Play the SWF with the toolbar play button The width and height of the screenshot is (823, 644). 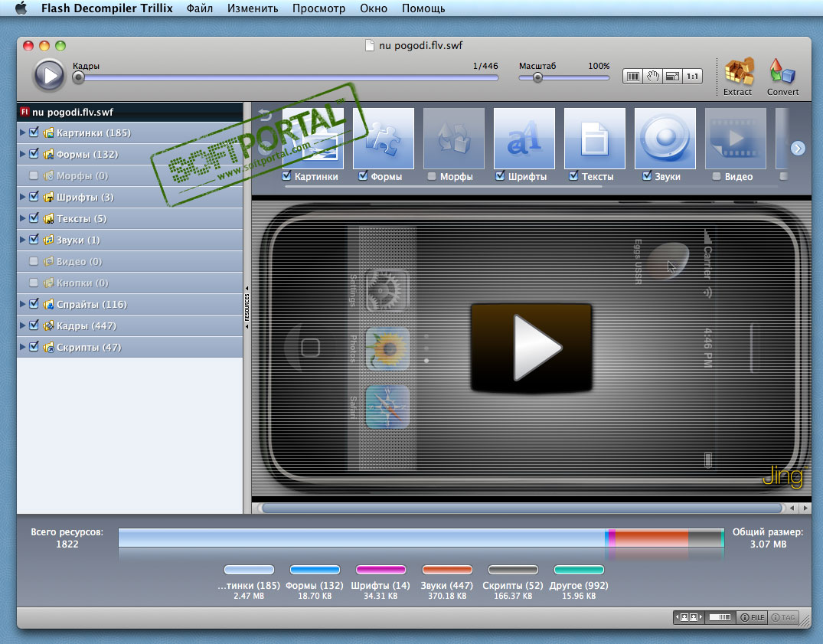coord(49,76)
